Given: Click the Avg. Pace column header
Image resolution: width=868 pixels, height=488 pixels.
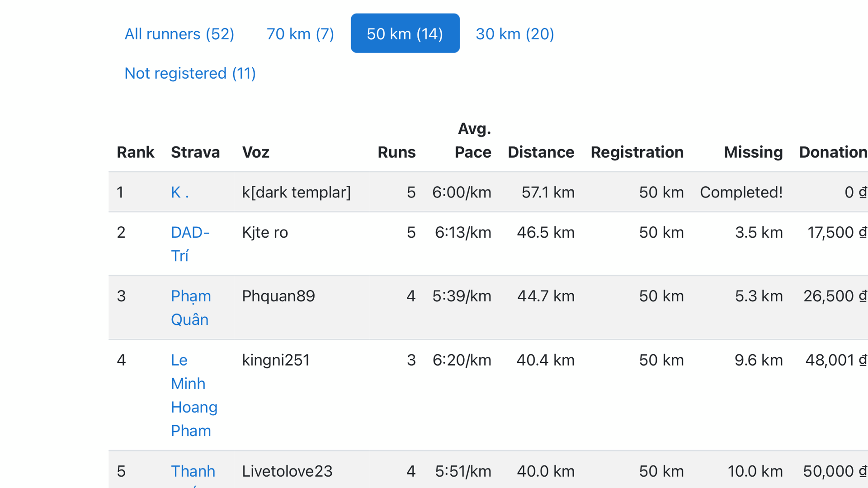Looking at the screenshot, I should pyautogui.click(x=473, y=141).
